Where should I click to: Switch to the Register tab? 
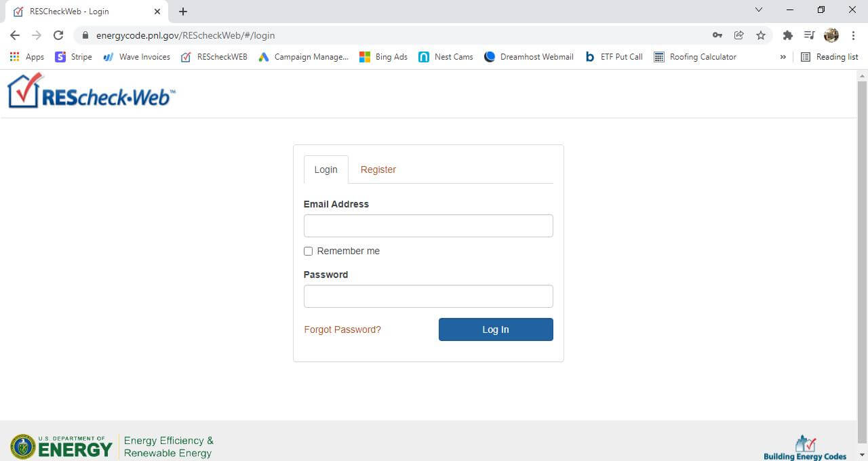(378, 169)
